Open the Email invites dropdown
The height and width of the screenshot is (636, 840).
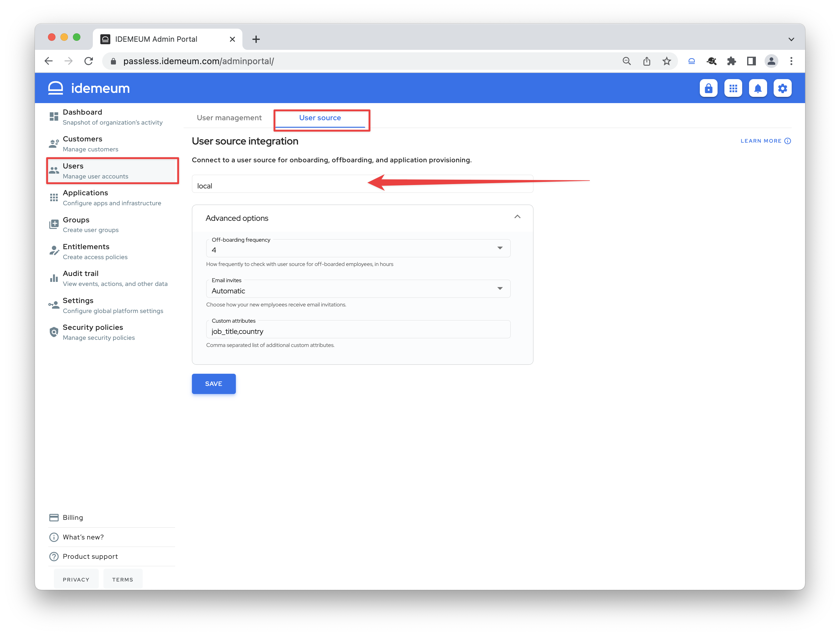(x=500, y=289)
